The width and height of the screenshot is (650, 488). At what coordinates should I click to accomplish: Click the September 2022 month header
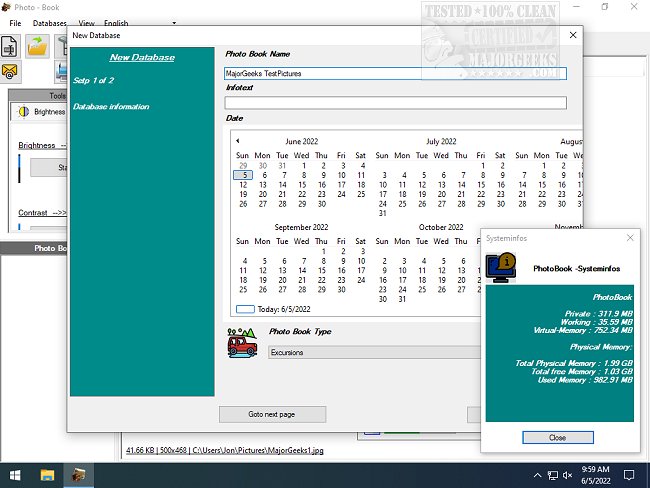click(301, 227)
